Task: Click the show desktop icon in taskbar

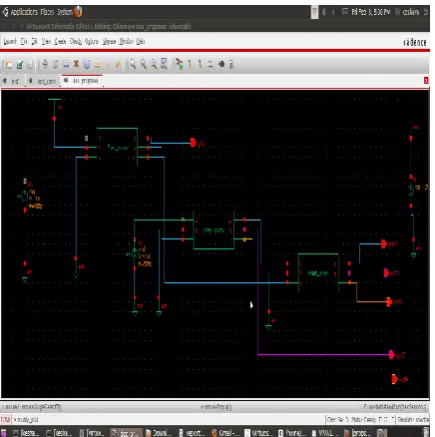Action: click(4, 433)
